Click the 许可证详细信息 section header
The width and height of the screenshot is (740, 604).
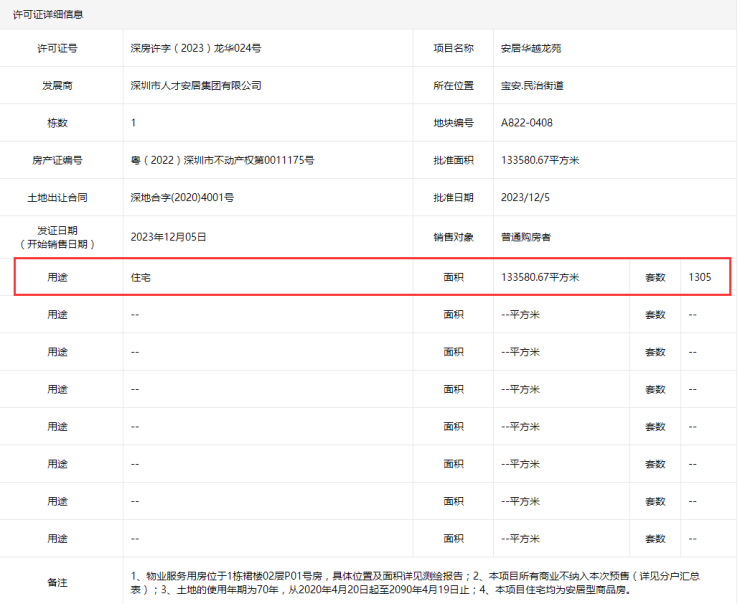pos(47,15)
